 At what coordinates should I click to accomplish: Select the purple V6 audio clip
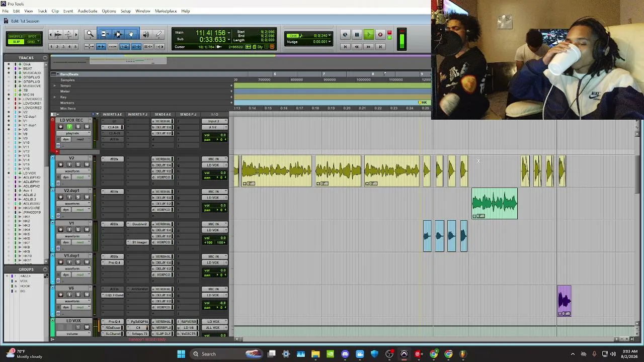point(564,301)
